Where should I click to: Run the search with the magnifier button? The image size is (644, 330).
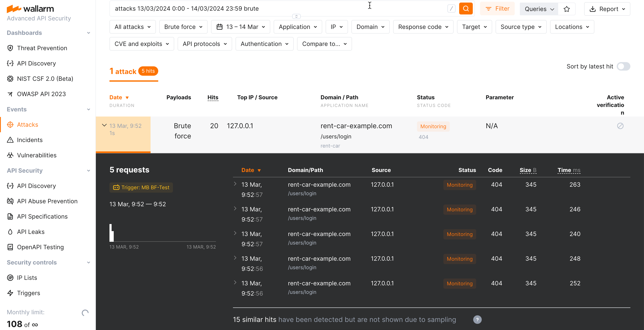point(466,8)
